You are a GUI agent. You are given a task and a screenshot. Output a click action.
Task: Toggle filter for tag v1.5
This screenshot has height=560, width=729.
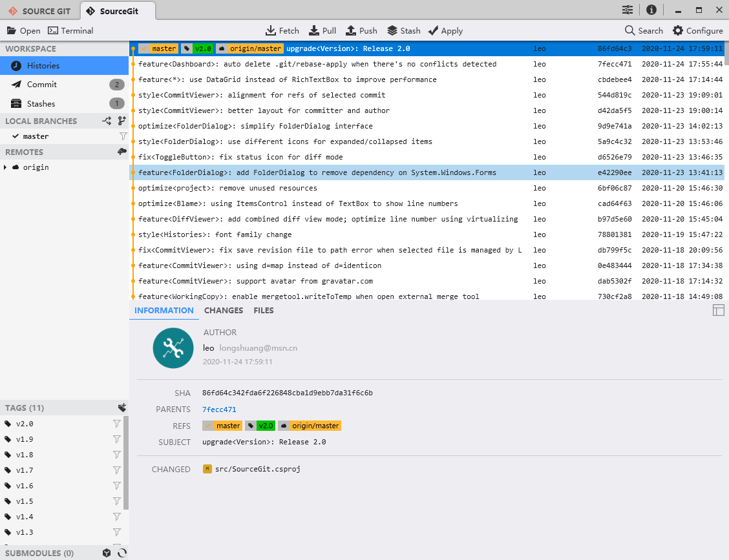pos(117,501)
